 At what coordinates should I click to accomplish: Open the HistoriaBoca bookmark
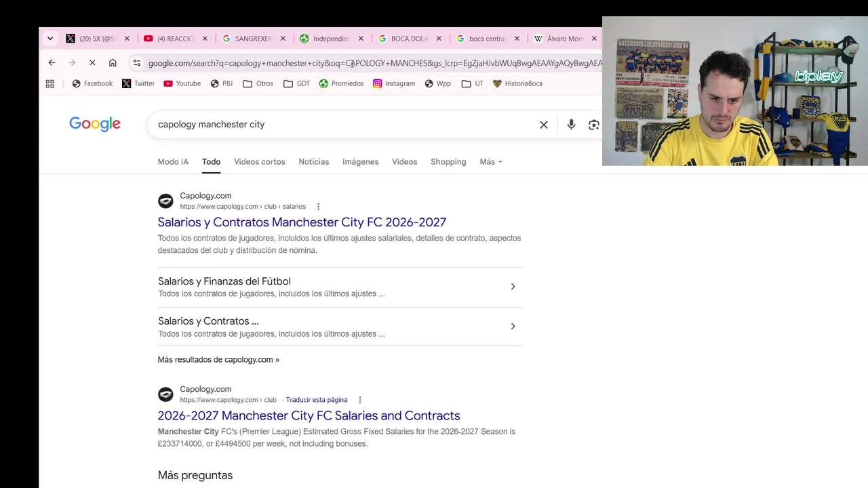pyautogui.click(x=517, y=83)
